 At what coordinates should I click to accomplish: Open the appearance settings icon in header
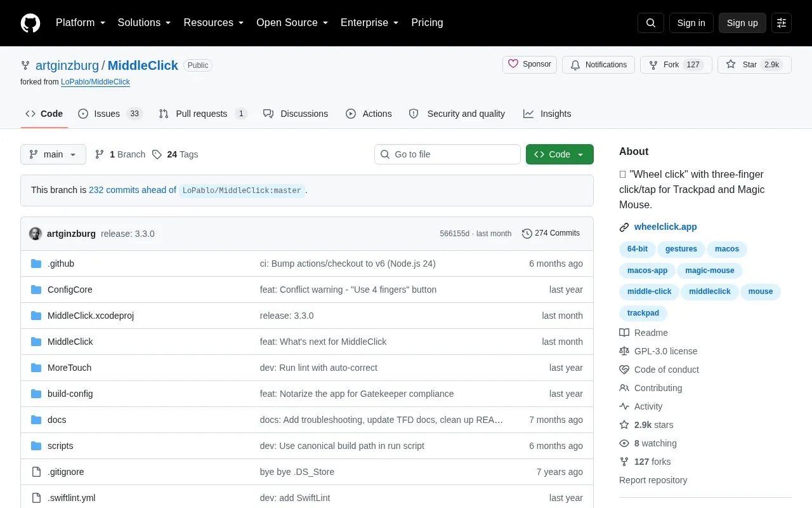pyautogui.click(x=782, y=23)
